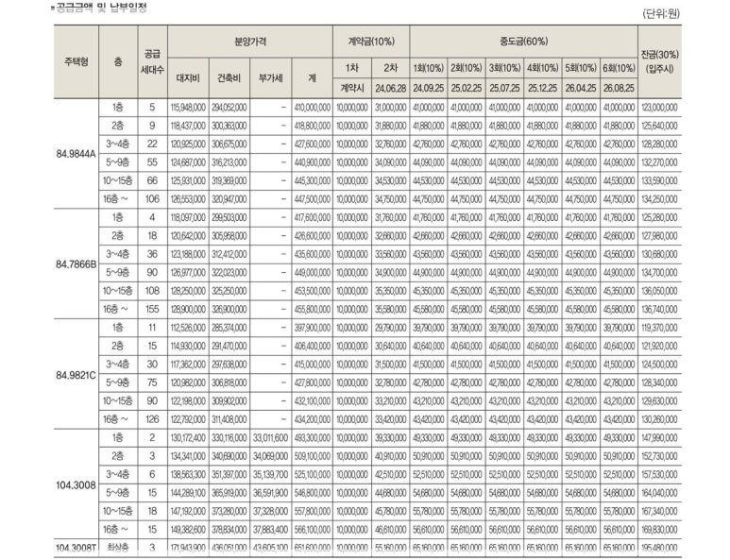Select the 공급 세대수 column header
The height and width of the screenshot is (560, 730).
click(x=152, y=62)
